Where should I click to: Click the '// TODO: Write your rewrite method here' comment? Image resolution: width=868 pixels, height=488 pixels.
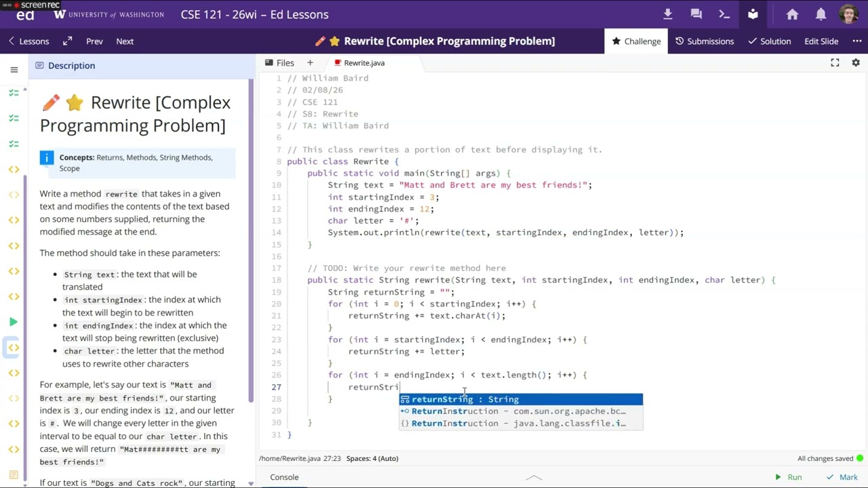point(406,268)
